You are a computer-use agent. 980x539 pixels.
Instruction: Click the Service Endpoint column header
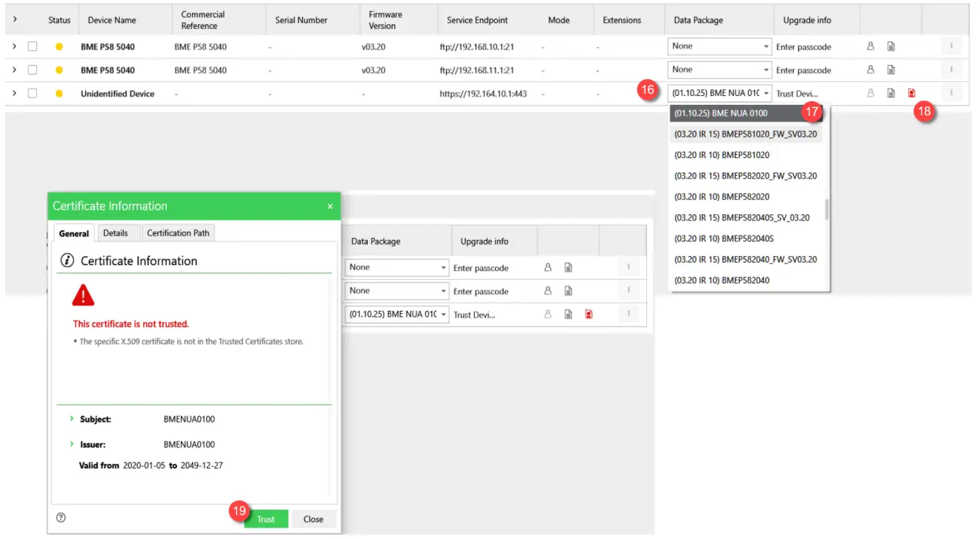pyautogui.click(x=478, y=20)
